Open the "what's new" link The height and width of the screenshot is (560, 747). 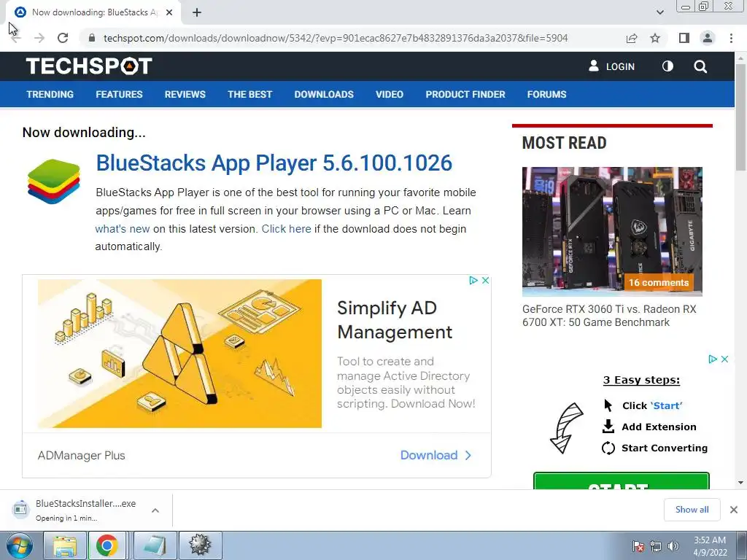coord(123,229)
